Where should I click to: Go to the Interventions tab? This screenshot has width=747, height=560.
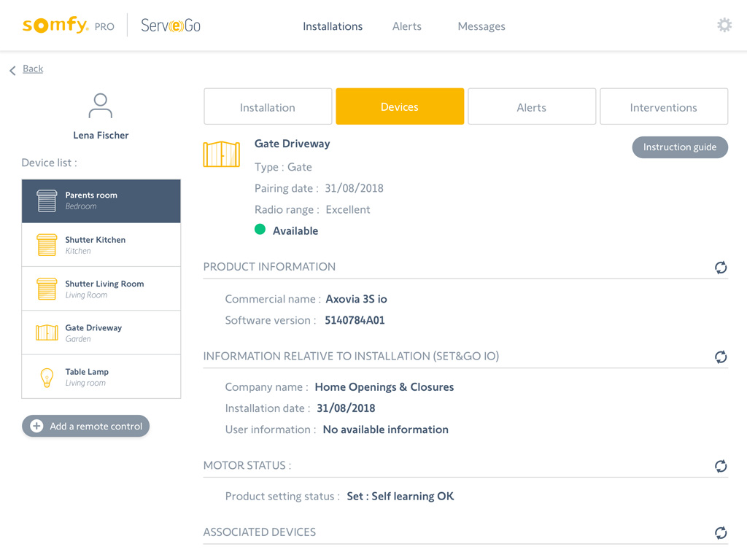663,107
